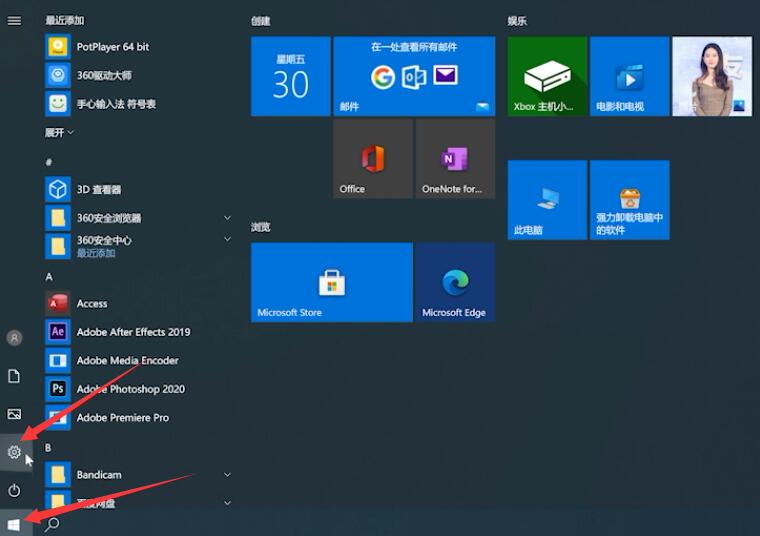Click the 最近添加 section heading
760x536 pixels.
click(64, 20)
